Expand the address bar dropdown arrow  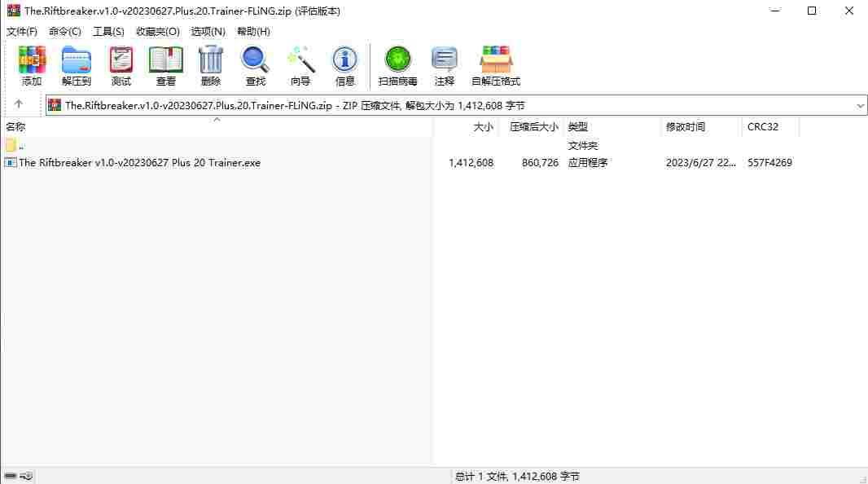click(860, 105)
